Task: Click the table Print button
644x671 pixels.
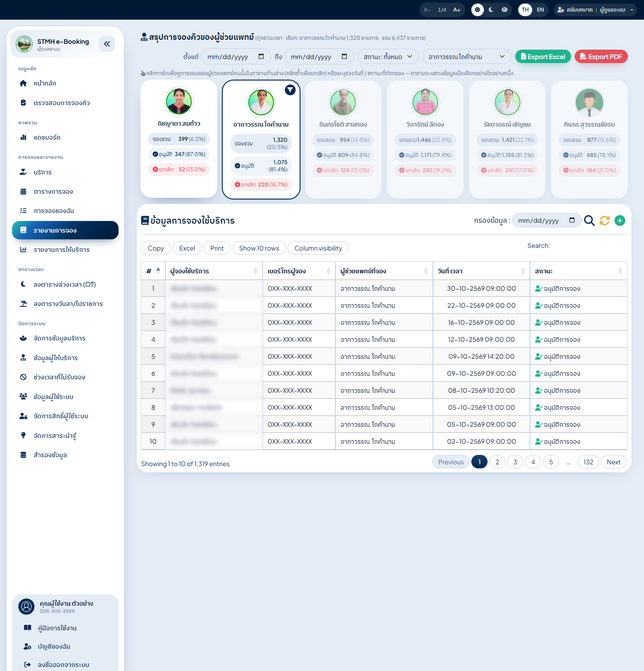Action: [217, 248]
